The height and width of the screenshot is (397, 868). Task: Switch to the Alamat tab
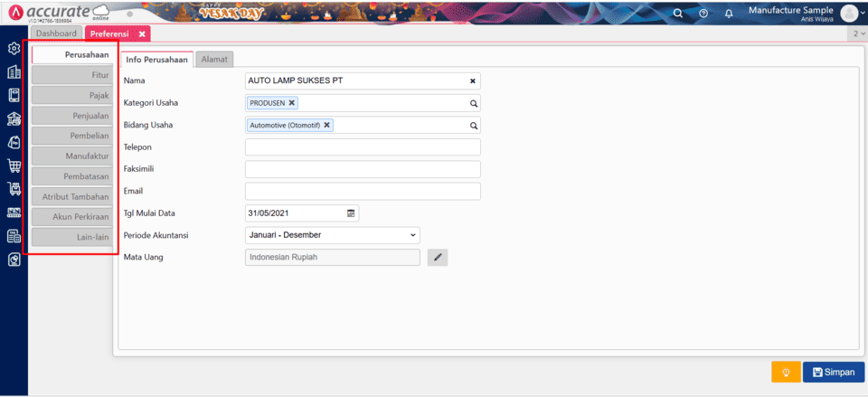pos(215,60)
